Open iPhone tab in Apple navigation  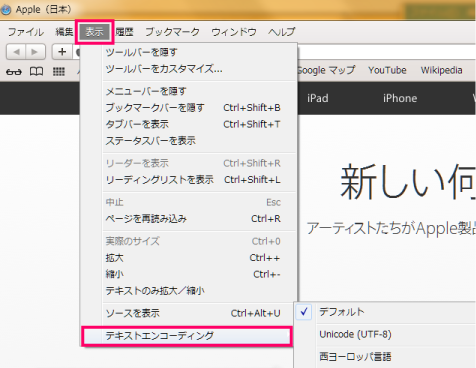click(400, 98)
